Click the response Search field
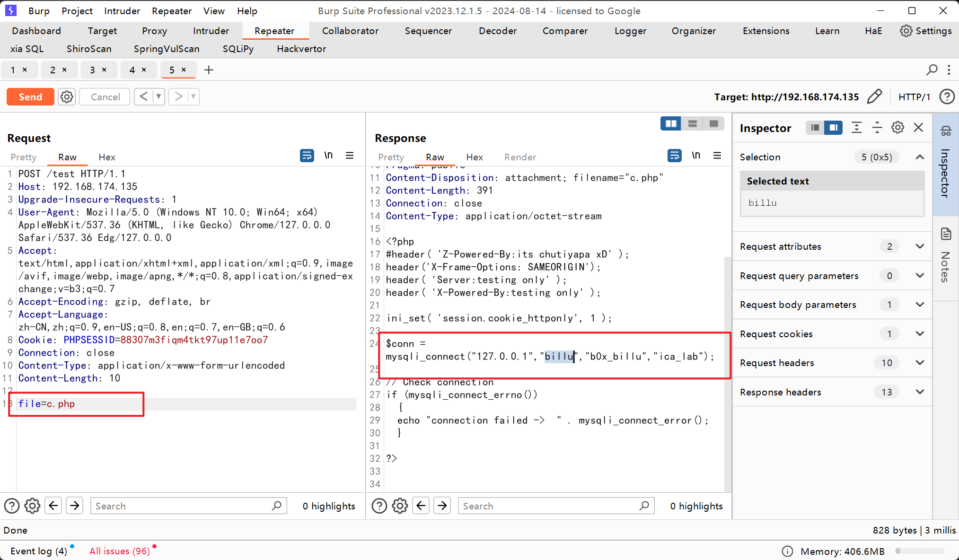This screenshot has height=560, width=959. point(556,506)
